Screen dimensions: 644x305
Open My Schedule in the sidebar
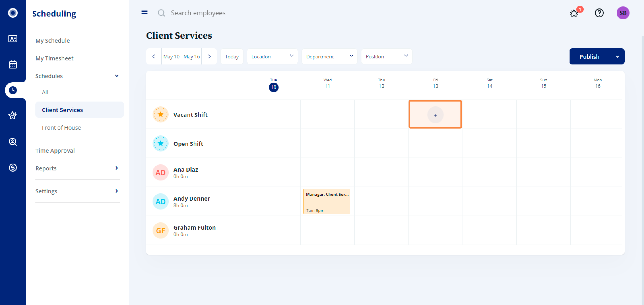coord(53,40)
